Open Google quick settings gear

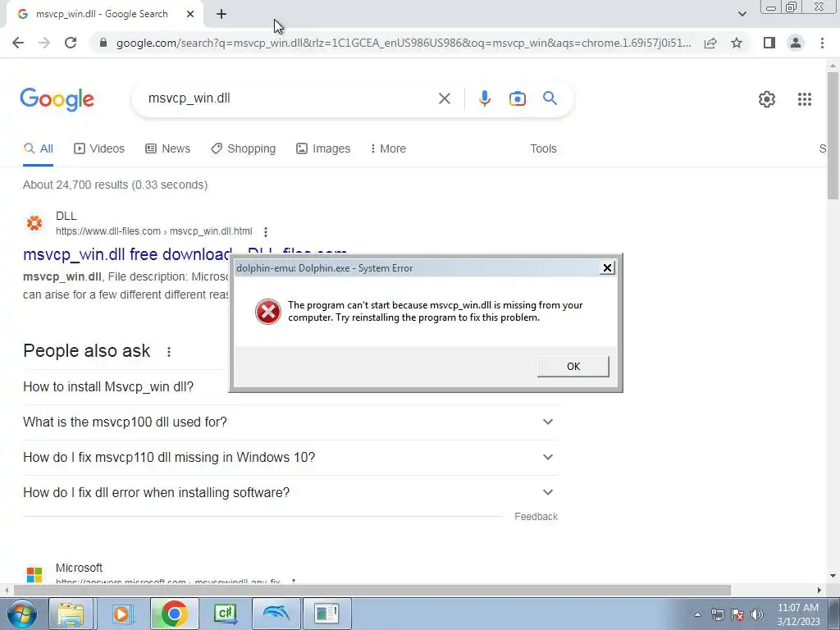tap(767, 99)
